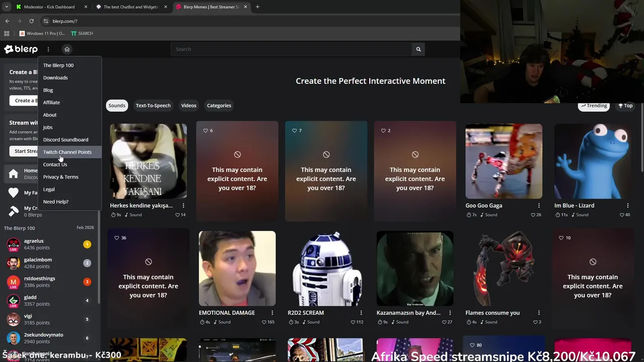This screenshot has height=362, width=644.
Task: Open the SEARCH bookmark
Action: point(82,34)
